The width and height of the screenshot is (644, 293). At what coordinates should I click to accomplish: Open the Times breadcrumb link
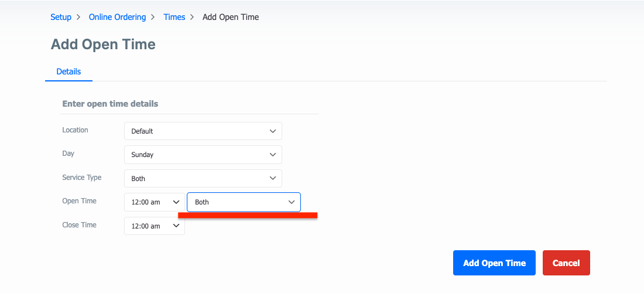pyautogui.click(x=174, y=17)
